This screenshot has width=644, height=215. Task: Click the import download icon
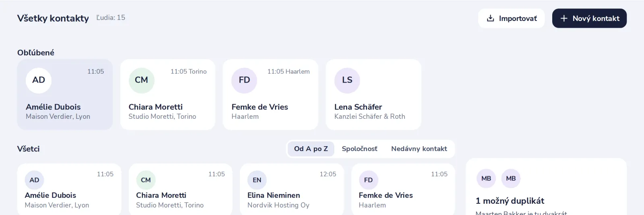tap(490, 18)
